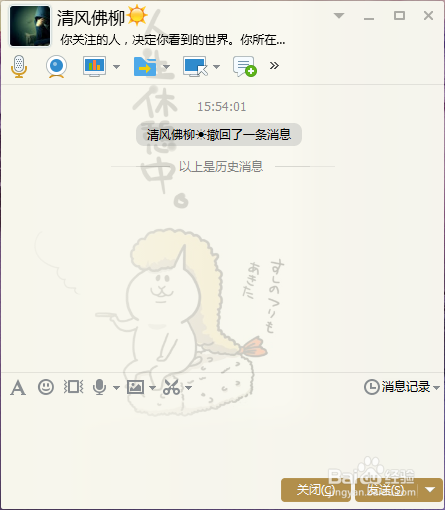This screenshot has width=445, height=510.
Task: Open 消息记录 message history
Action: coord(397,387)
